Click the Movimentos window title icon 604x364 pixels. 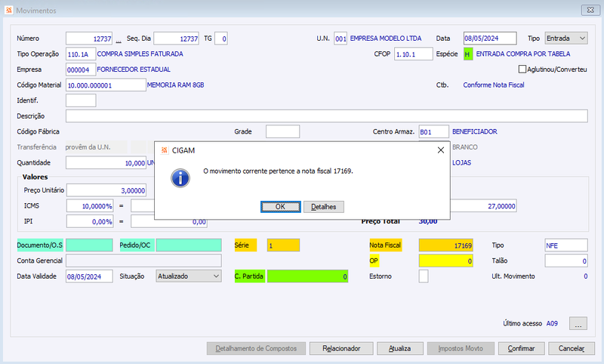[8, 11]
